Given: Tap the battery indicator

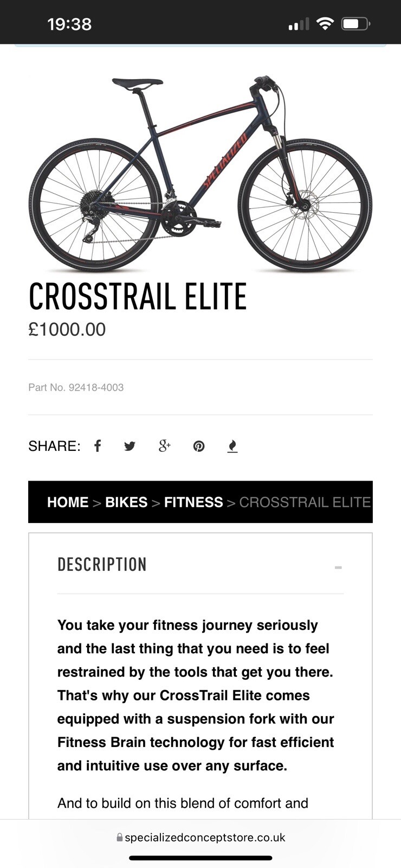Looking at the screenshot, I should 355,23.
